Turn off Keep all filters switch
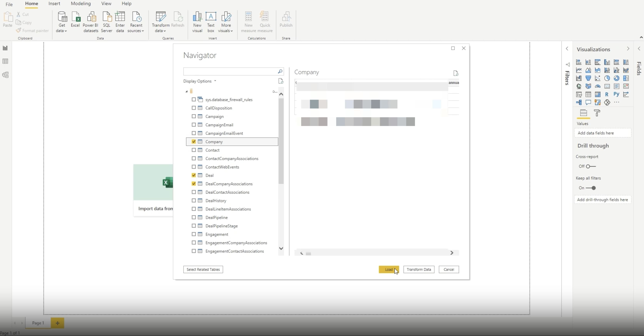 pos(591,188)
